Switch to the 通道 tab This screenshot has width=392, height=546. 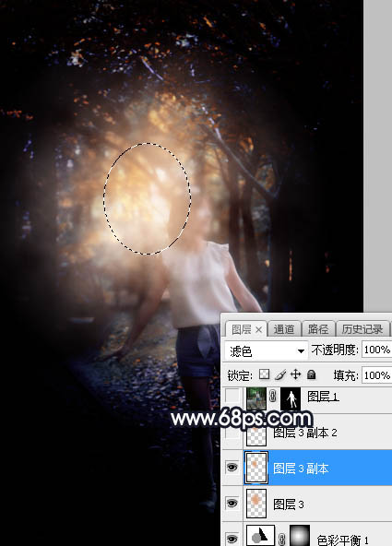coord(284,329)
